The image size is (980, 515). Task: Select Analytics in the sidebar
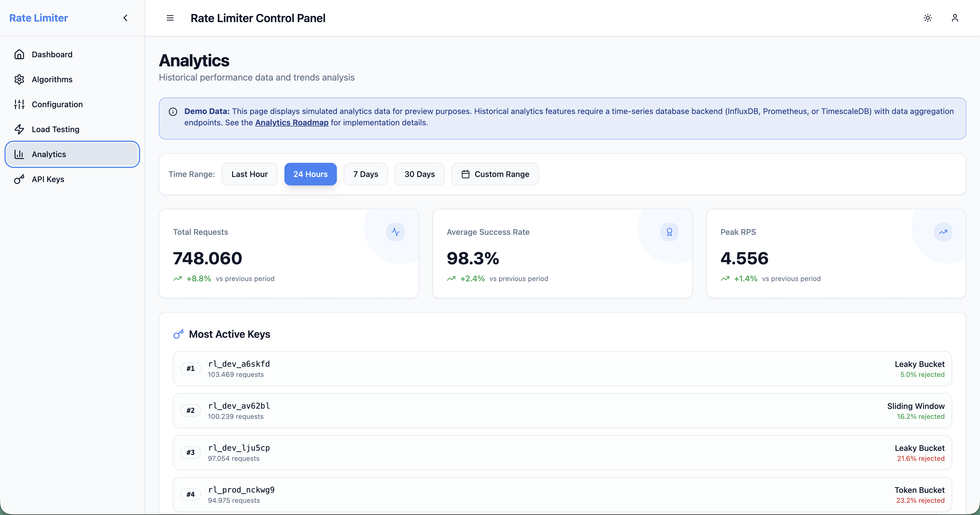72,154
